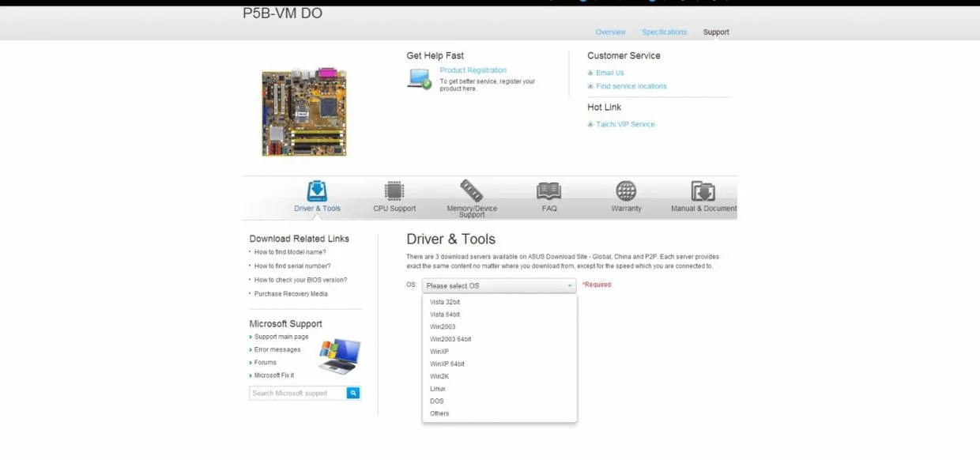Viewport: 980px width, 460px height.
Task: Focus the Search Microsoft support field
Action: pyautogui.click(x=298, y=393)
